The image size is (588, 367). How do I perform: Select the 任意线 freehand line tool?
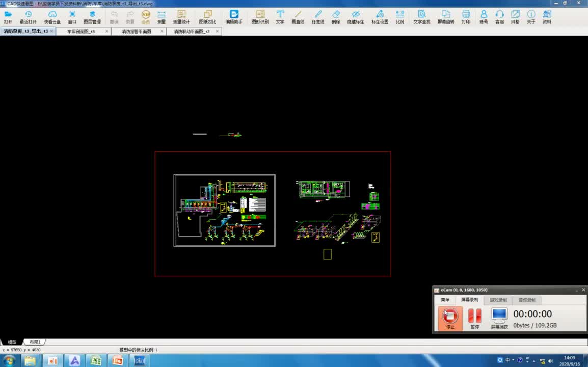[317, 17]
